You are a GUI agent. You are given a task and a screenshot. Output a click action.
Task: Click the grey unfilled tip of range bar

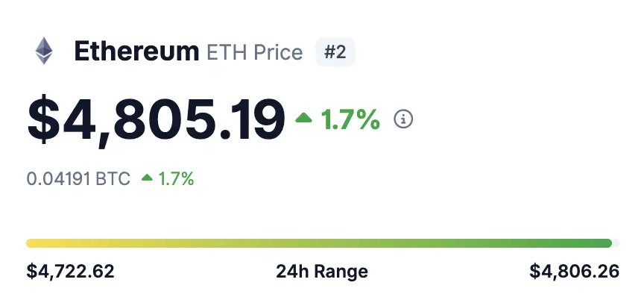click(616, 243)
